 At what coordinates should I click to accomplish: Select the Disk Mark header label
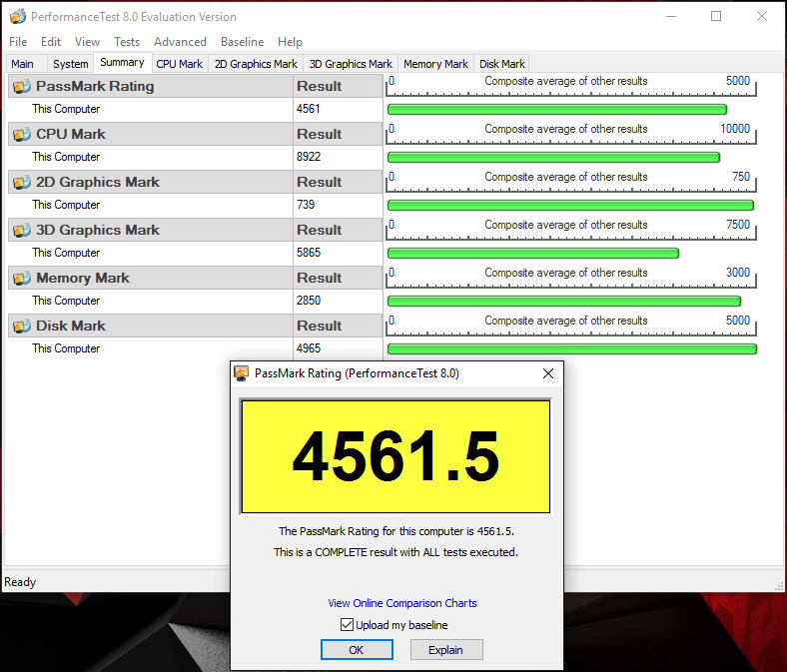[x=71, y=326]
